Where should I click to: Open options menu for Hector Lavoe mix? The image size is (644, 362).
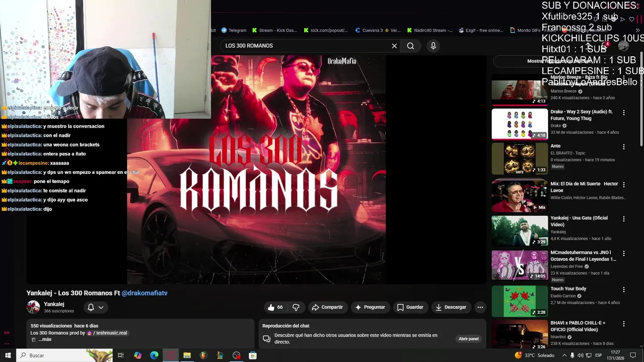pos(624,185)
